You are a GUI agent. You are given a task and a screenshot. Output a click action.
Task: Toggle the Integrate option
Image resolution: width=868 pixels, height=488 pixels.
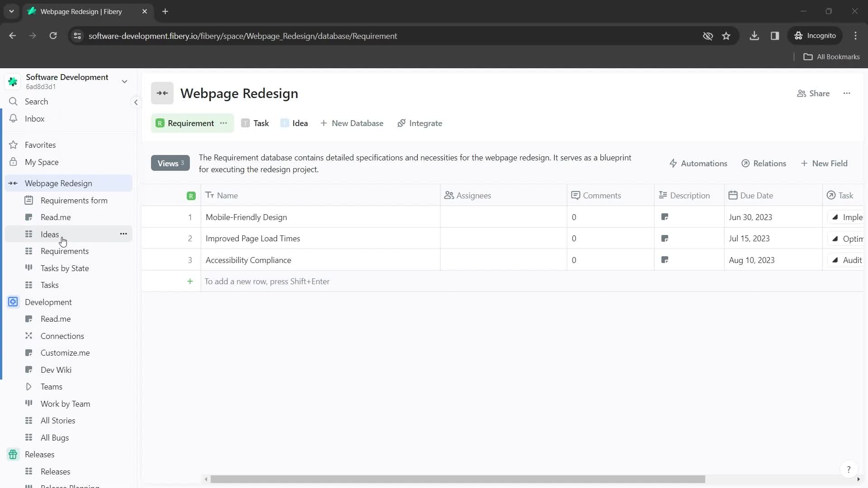[x=421, y=123]
